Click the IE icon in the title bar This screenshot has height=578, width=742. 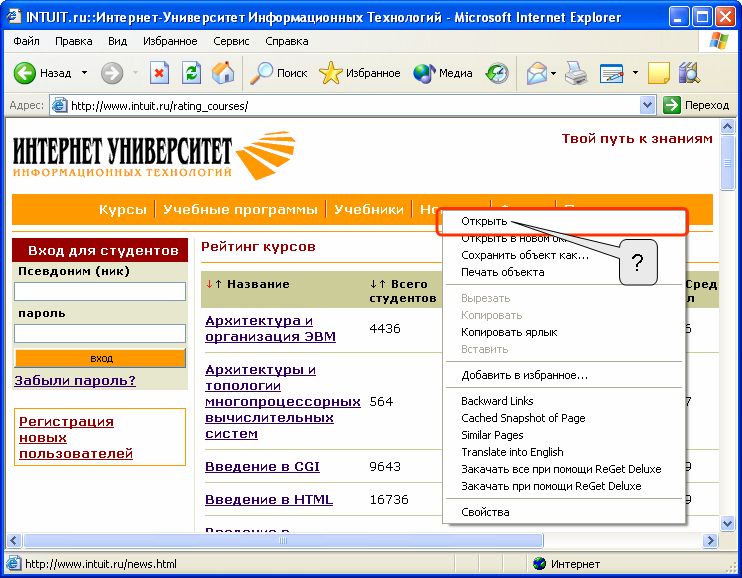click(14, 17)
